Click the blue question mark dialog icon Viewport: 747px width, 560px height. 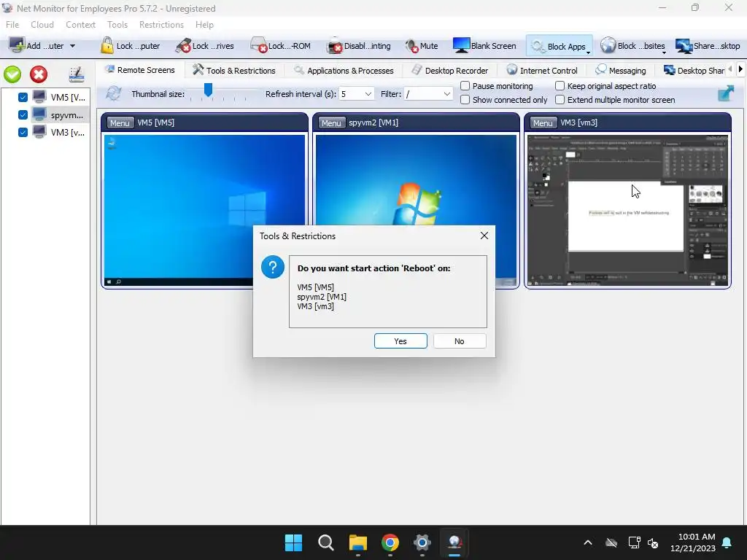click(273, 267)
